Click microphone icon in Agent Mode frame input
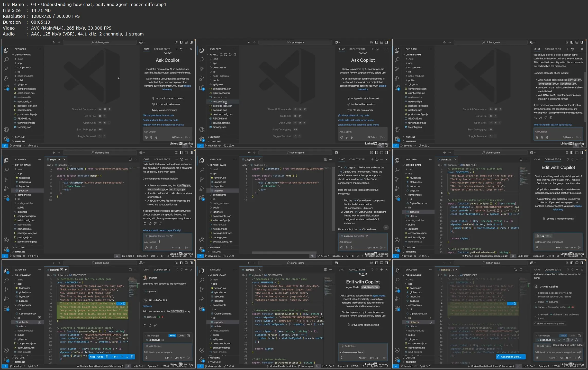Viewport: 588px width, 370px height. pos(342,358)
